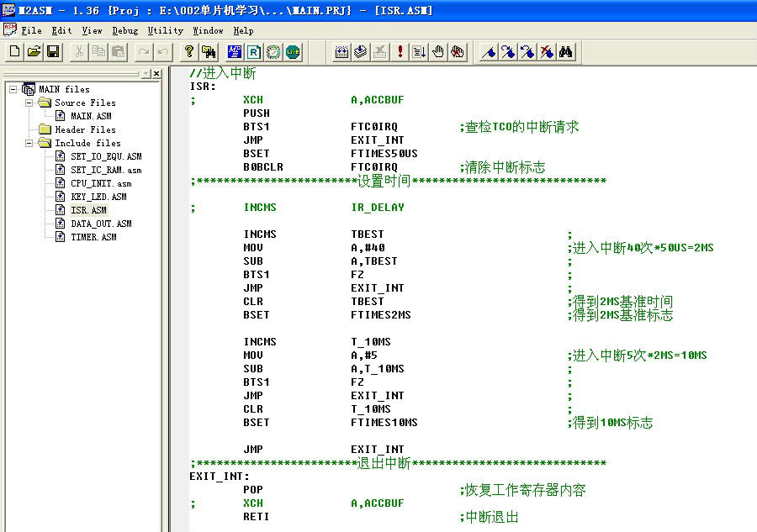The height and width of the screenshot is (532, 757).
Task: Click the yellow question mark help icon
Action: click(189, 52)
